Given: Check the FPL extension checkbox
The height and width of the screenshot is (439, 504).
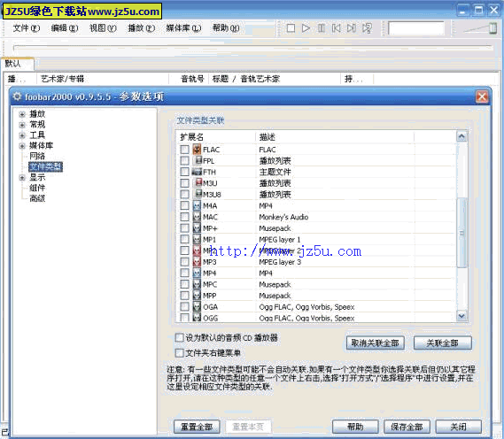Looking at the screenshot, I should point(184,160).
